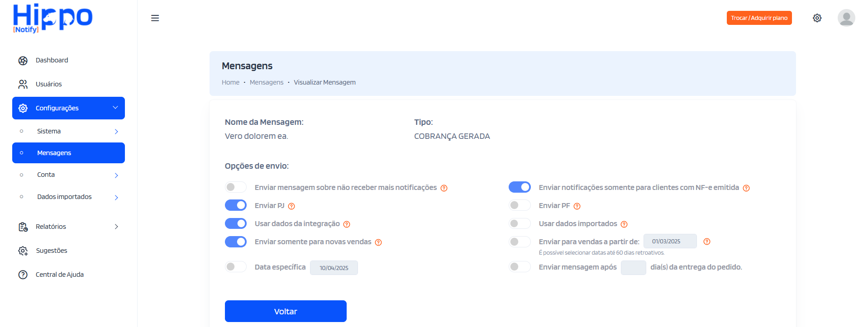868x327 pixels.
Task: Open the Dashboard menu item
Action: [x=52, y=60]
